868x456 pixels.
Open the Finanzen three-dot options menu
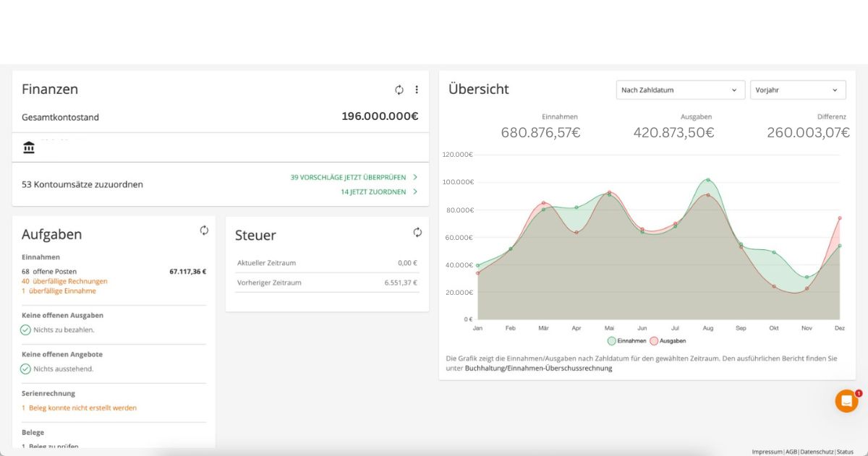[x=417, y=90]
